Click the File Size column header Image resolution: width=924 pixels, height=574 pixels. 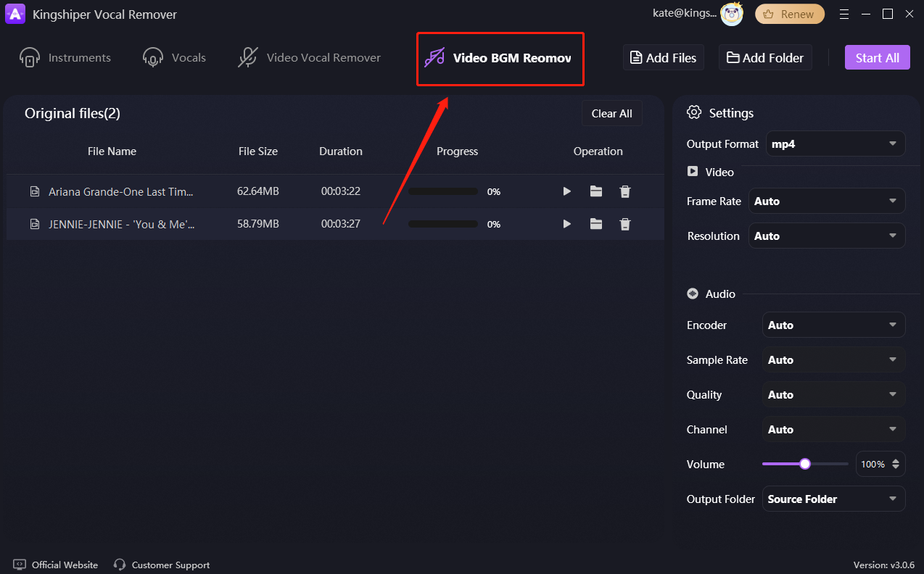coord(258,151)
